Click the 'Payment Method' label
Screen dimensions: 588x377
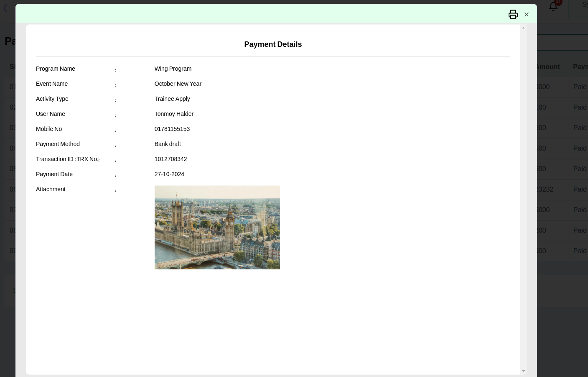pyautogui.click(x=58, y=144)
